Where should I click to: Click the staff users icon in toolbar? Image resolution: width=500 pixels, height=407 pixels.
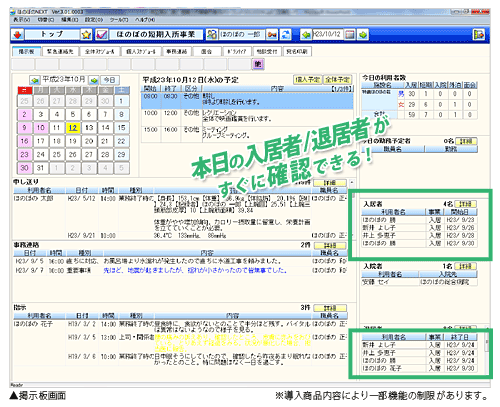click(x=211, y=34)
